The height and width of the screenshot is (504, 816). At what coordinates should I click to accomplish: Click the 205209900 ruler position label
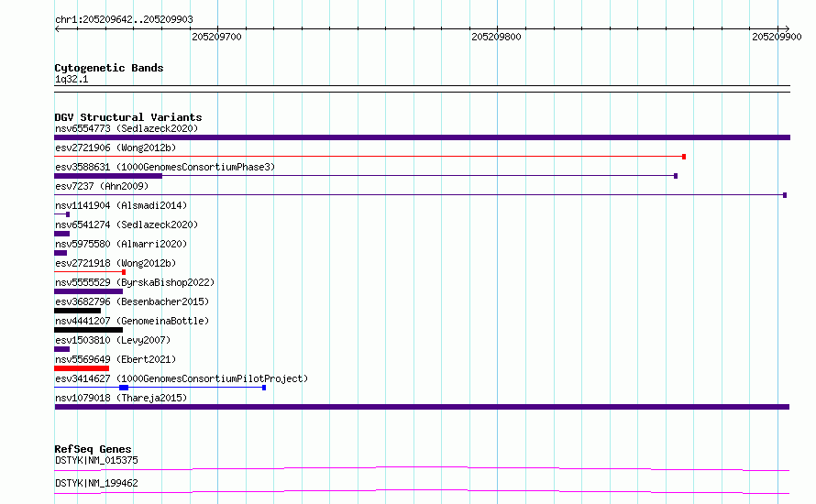pyautogui.click(x=777, y=37)
